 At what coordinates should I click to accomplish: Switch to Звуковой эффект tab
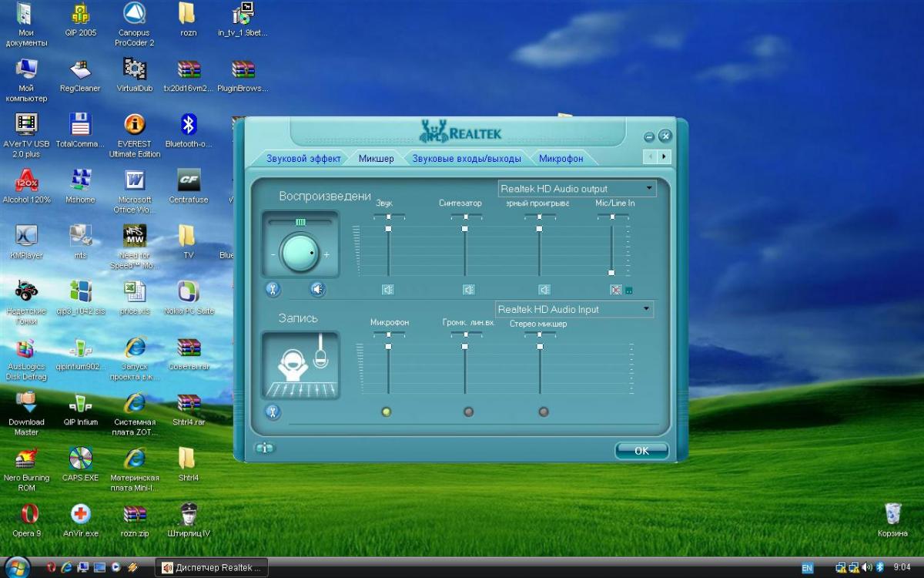coord(303,159)
